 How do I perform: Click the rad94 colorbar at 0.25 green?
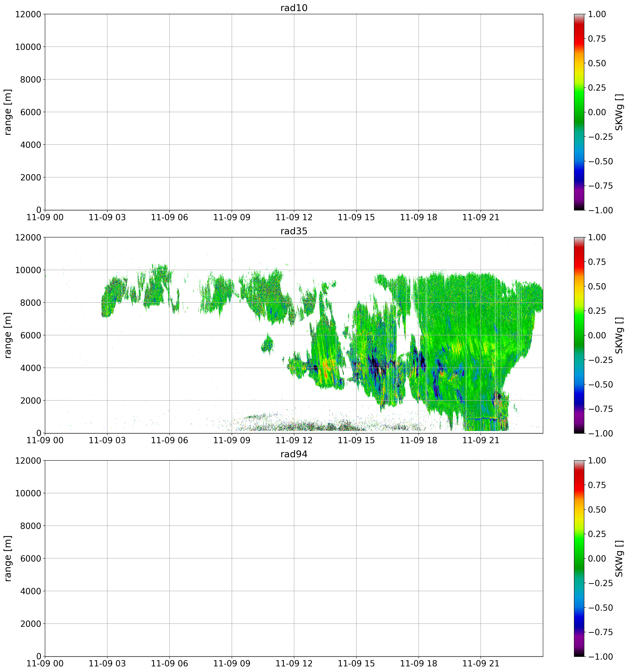579,534
